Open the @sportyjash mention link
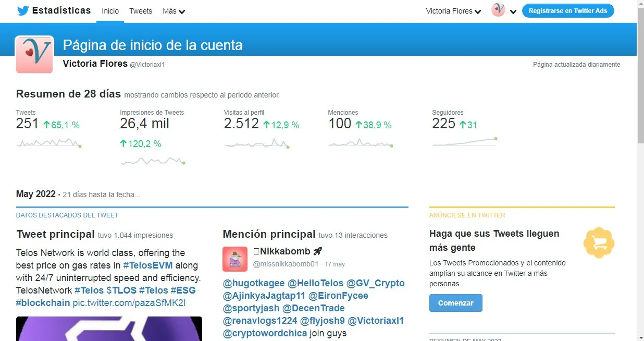The width and height of the screenshot is (644, 341). coord(251,308)
